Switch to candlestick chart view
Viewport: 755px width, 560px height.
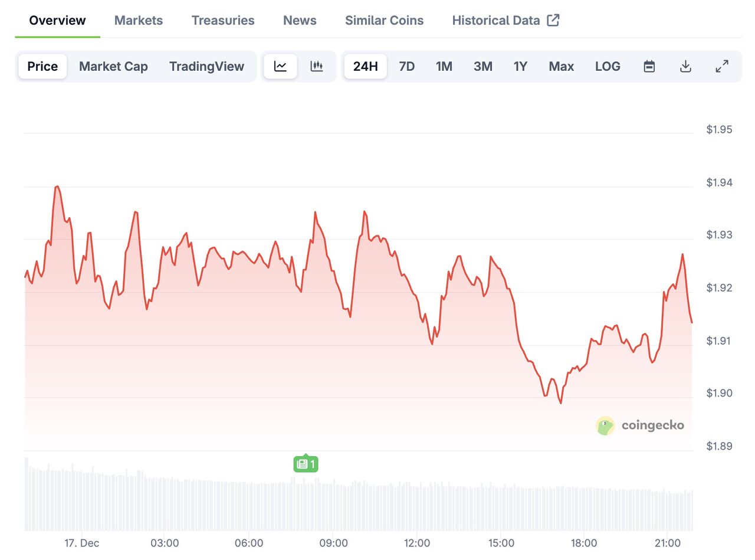pos(317,66)
